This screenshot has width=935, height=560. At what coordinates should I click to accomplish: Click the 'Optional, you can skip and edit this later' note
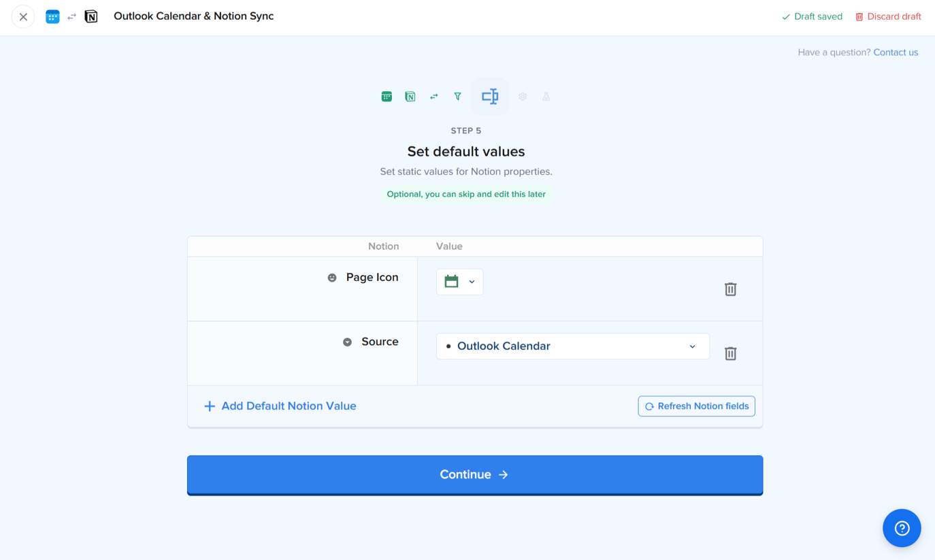click(x=466, y=194)
